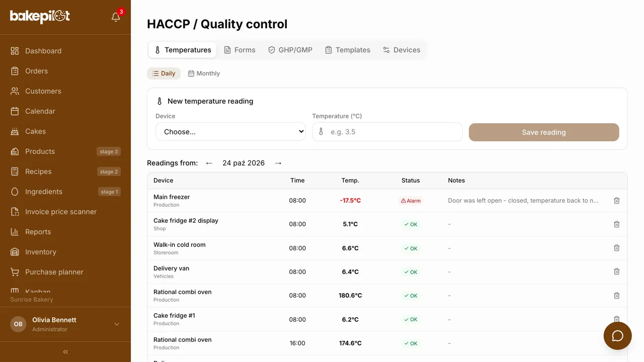Screen dimensions: 644x362
Task: Click the Main freezer door note
Action: 523,201
